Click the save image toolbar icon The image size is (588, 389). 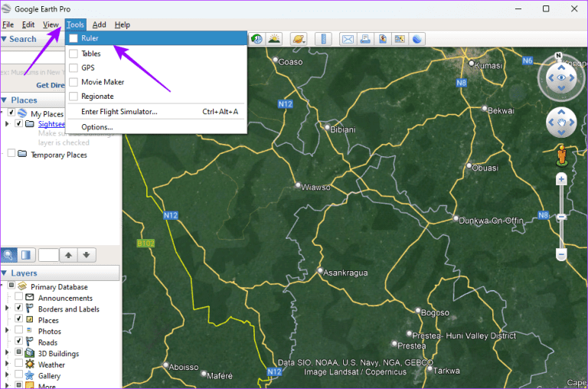click(383, 39)
